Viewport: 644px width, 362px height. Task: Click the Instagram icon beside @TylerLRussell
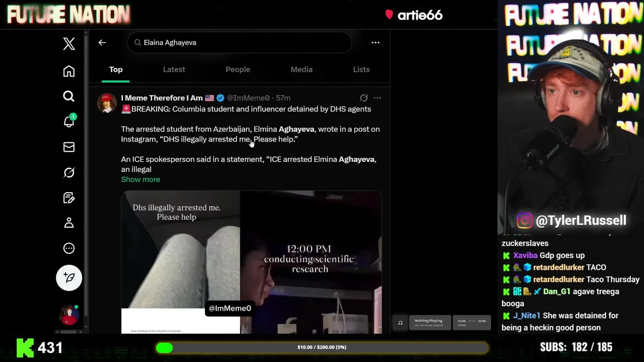[x=525, y=221]
